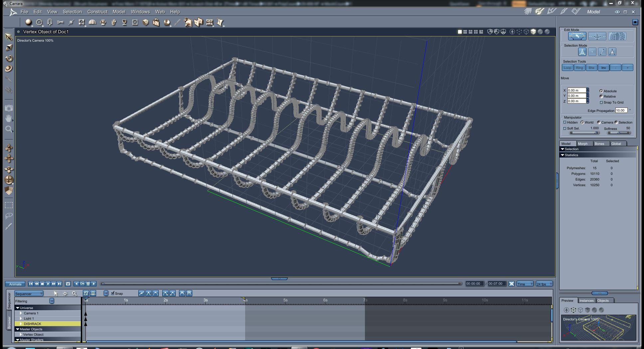Select the UV mapping edit mode globe icon
Image resolution: width=644 pixels, height=349 pixels.
coord(617,36)
